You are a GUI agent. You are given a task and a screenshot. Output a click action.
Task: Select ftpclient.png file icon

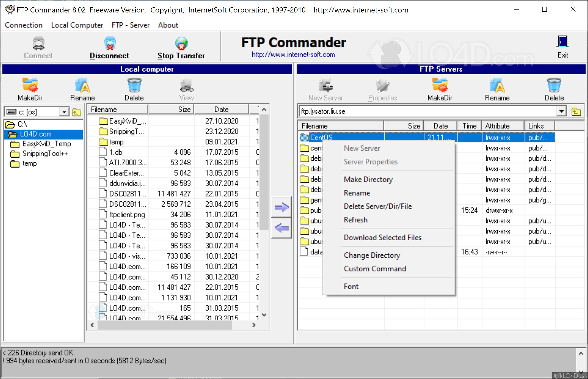point(103,214)
